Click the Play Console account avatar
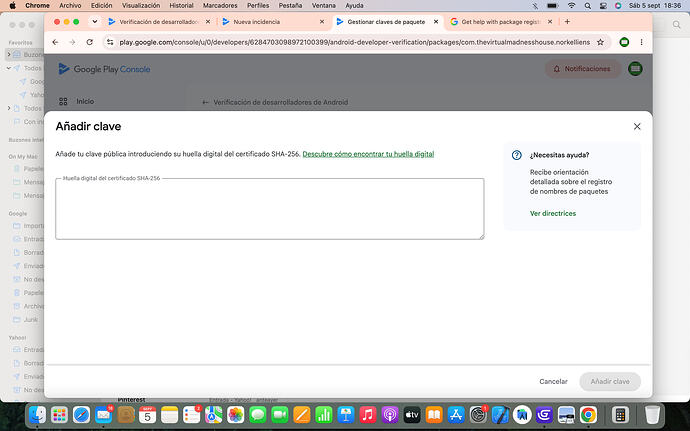690x431 pixels. tap(635, 69)
